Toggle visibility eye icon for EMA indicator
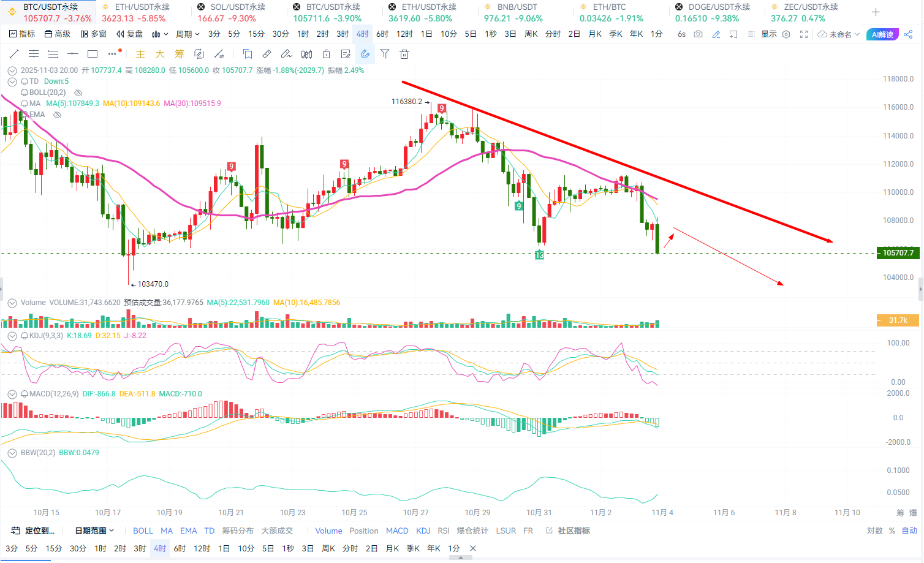Image resolution: width=924 pixels, height=563 pixels. (x=57, y=115)
